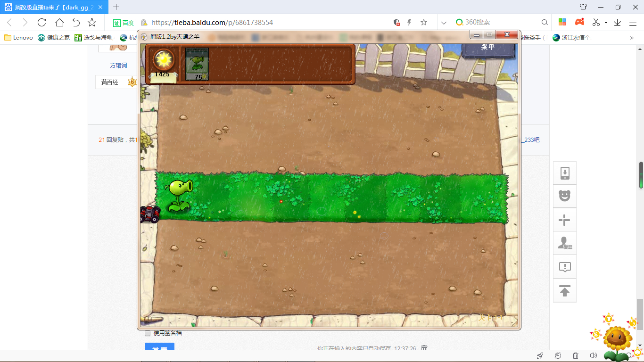
Task: Click the star favorites icon left of the address bar
Action: tap(92, 22)
